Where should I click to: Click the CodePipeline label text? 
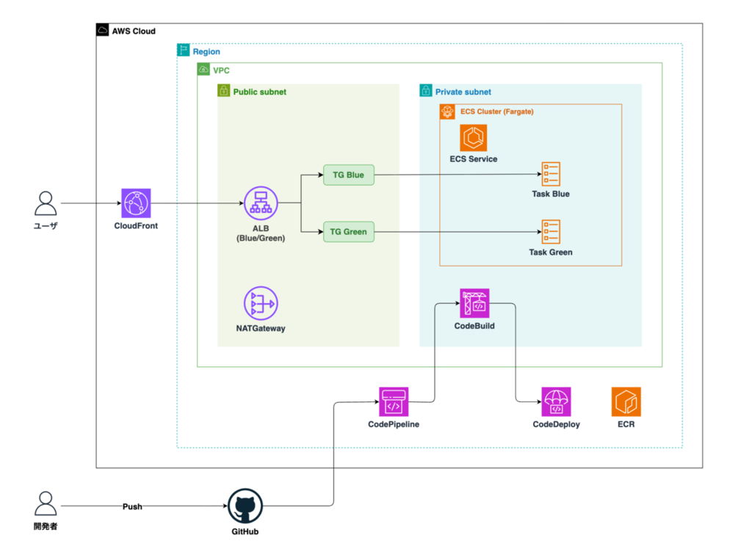pos(394,424)
